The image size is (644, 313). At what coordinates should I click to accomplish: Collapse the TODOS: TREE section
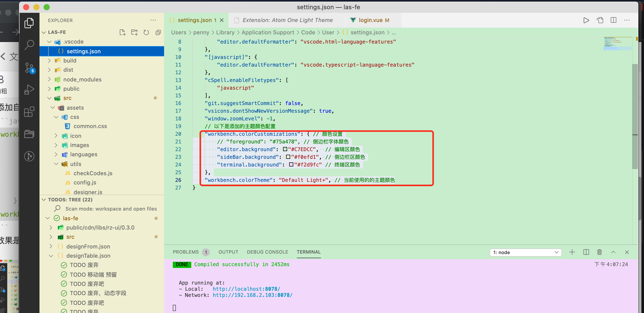coord(44,200)
